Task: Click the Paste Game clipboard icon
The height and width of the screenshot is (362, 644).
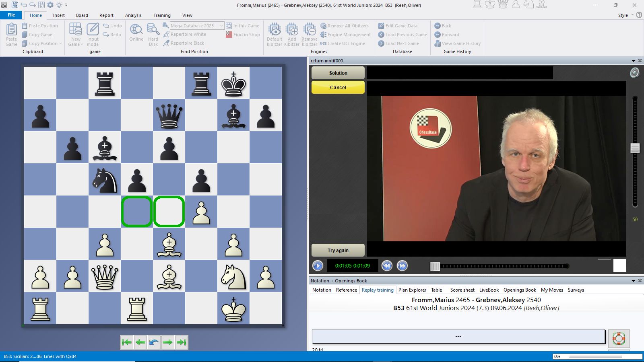Action: (x=11, y=30)
